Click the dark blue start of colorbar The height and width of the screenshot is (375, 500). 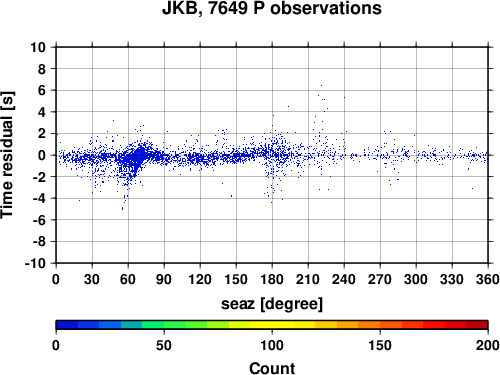point(67,325)
